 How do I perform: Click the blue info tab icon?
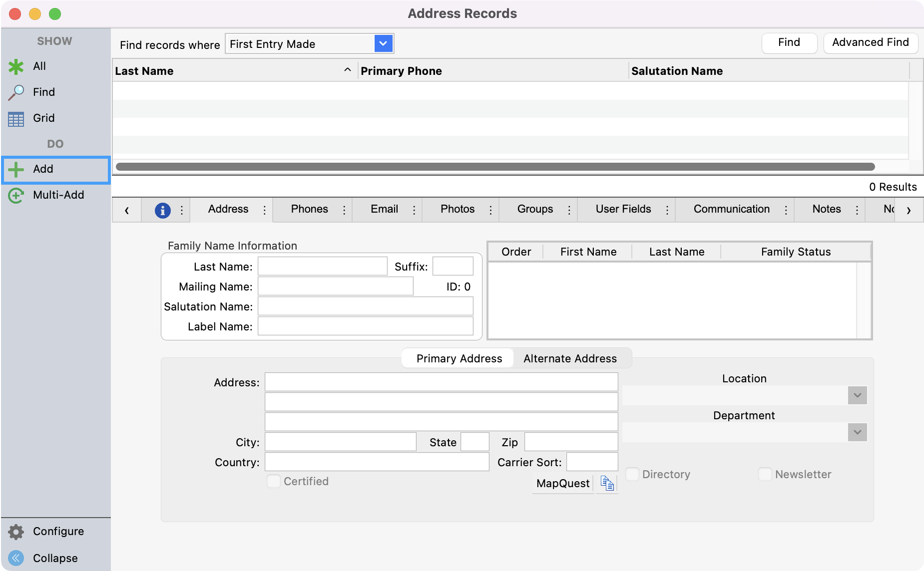(x=162, y=210)
